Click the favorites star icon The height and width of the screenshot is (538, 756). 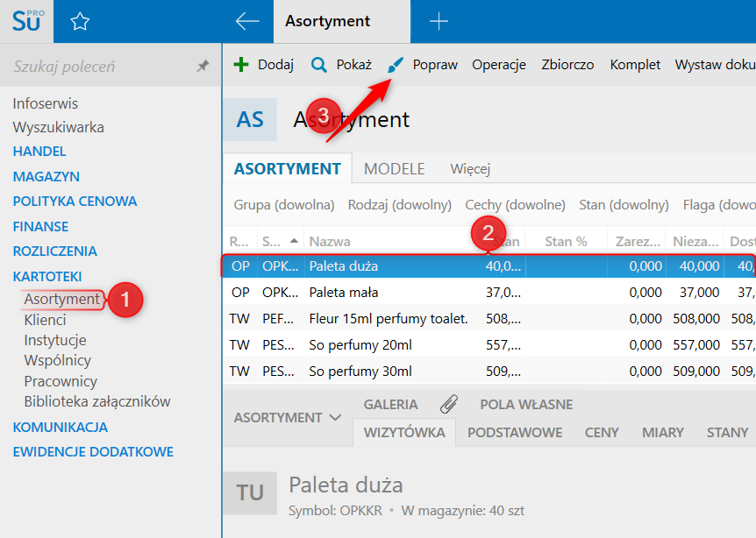coord(80,22)
